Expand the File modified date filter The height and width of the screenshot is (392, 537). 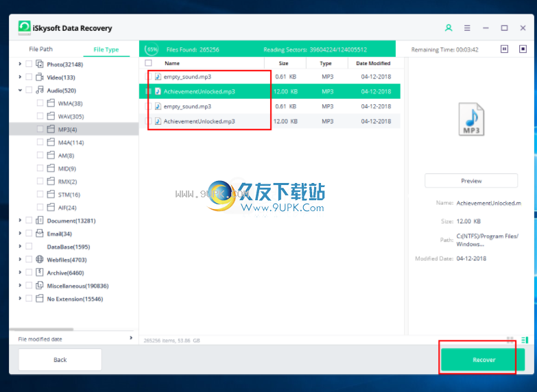(131, 339)
